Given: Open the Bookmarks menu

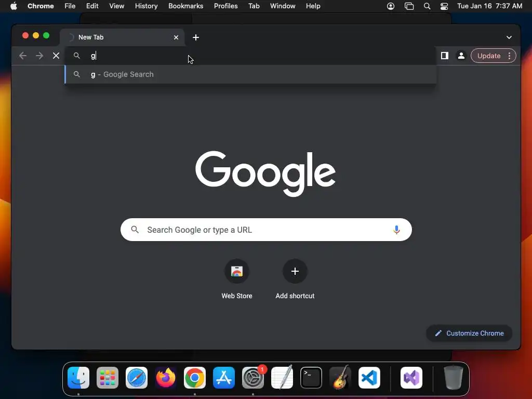Looking at the screenshot, I should click(185, 6).
